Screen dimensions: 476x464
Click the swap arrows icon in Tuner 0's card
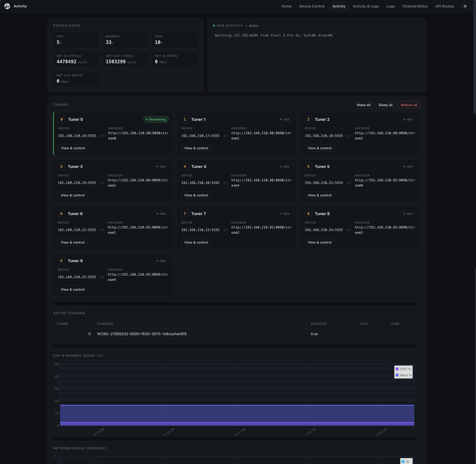102,136
